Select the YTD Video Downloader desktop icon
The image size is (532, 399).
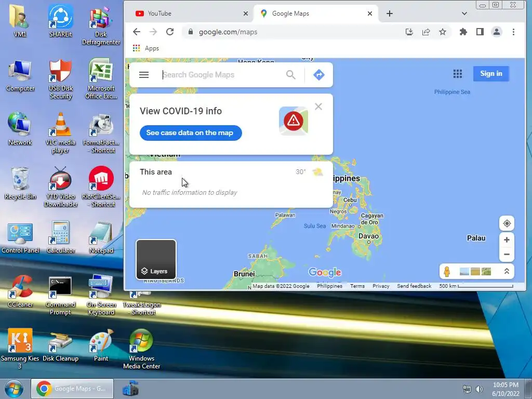pos(60,187)
